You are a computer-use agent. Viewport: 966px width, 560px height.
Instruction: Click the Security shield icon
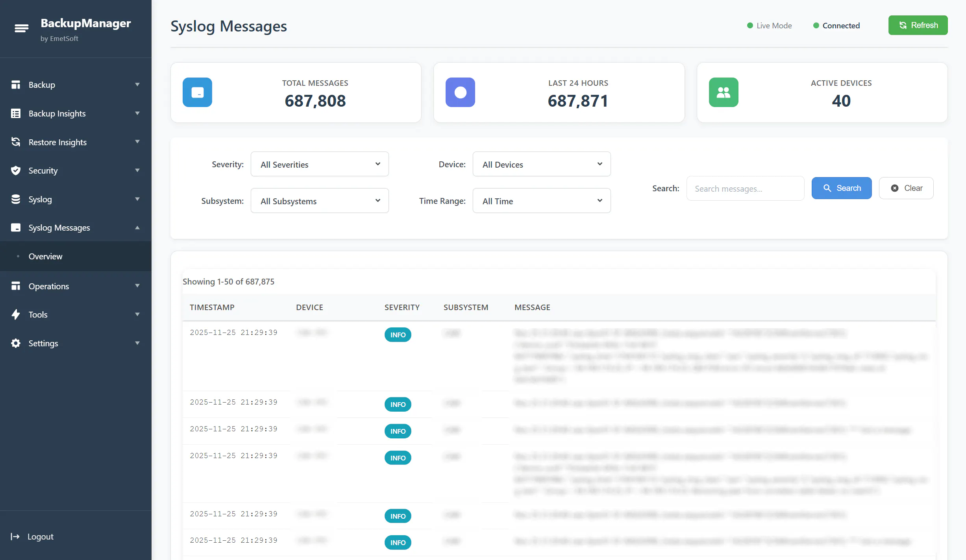coord(16,170)
